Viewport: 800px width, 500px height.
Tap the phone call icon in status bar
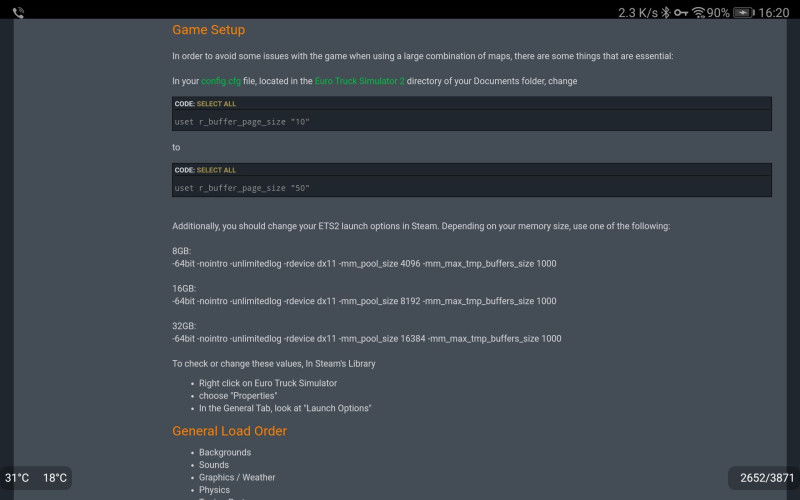tap(18, 13)
